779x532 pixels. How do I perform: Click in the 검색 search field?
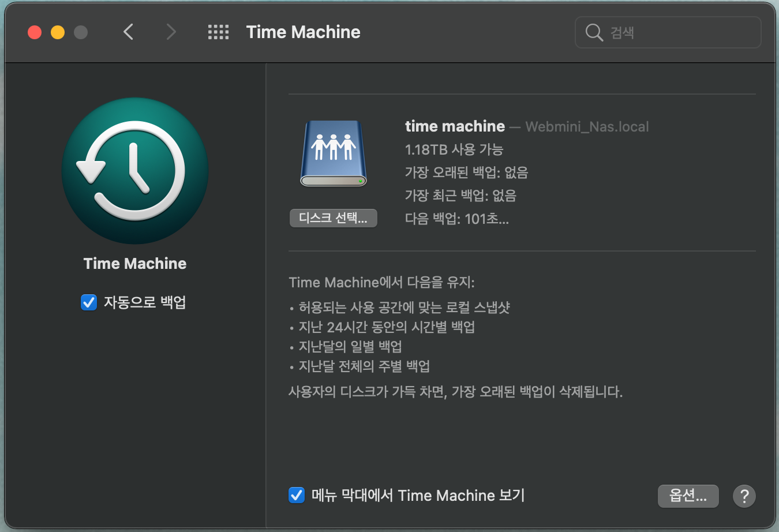click(668, 32)
